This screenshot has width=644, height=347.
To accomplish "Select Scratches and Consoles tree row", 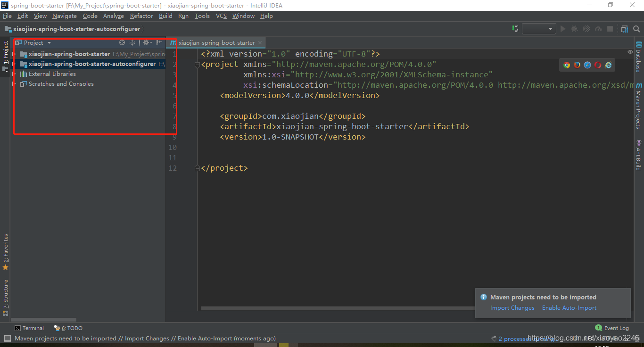I will (88, 84).
